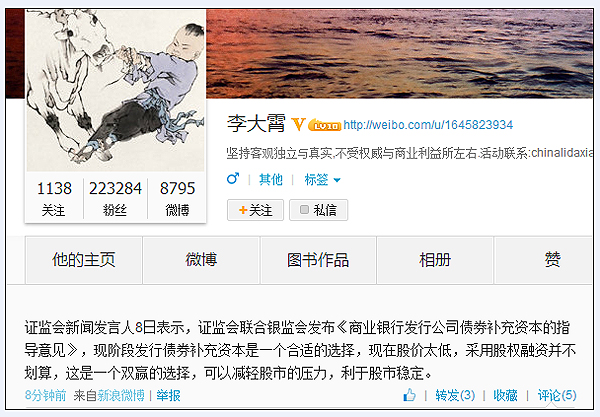
Task: Click the 其他 link
Action: (x=271, y=179)
